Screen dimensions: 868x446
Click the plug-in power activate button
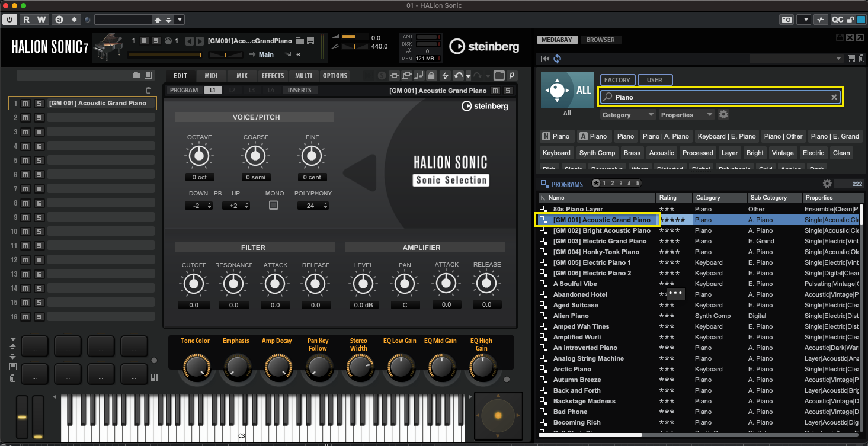pos(9,20)
